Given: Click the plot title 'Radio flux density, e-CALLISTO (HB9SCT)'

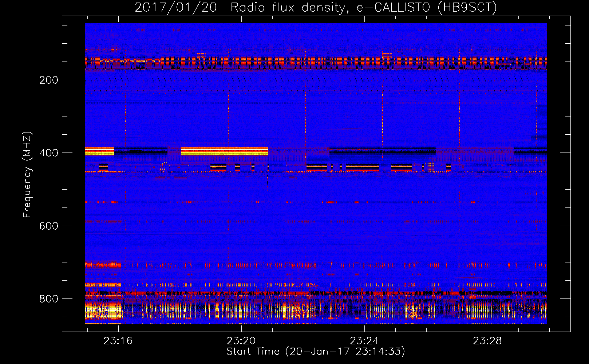Looking at the screenshot, I should click(363, 7).
